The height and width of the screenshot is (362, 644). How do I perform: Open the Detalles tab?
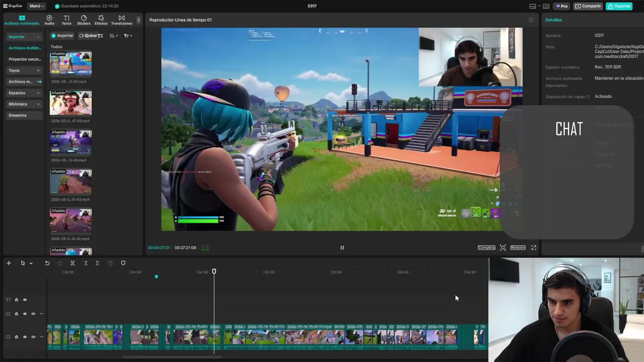[553, 20]
